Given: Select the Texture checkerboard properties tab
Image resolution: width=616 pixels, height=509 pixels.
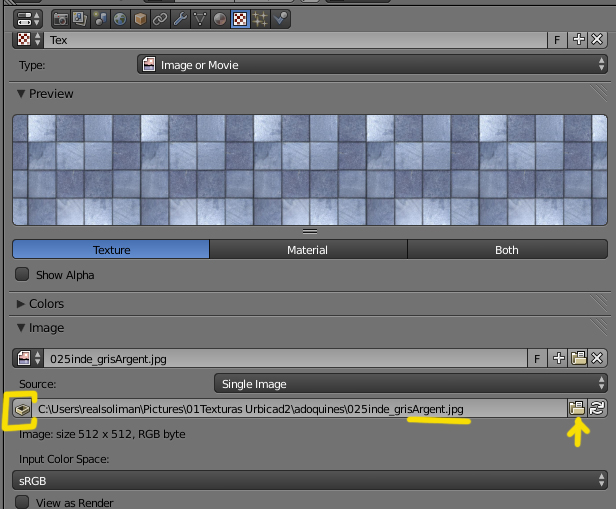Looking at the screenshot, I should tap(240, 19).
